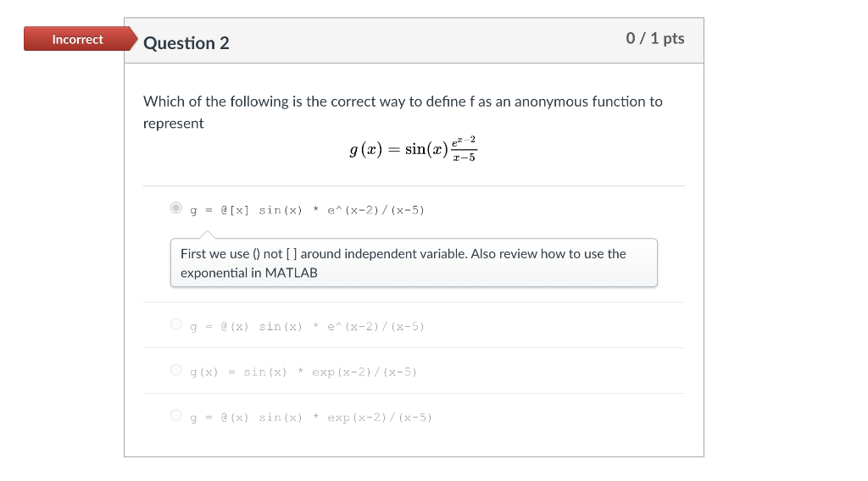Click the word 'represent' in the prompt
Image resolution: width=868 pixels, height=481 pixels.
(x=174, y=124)
